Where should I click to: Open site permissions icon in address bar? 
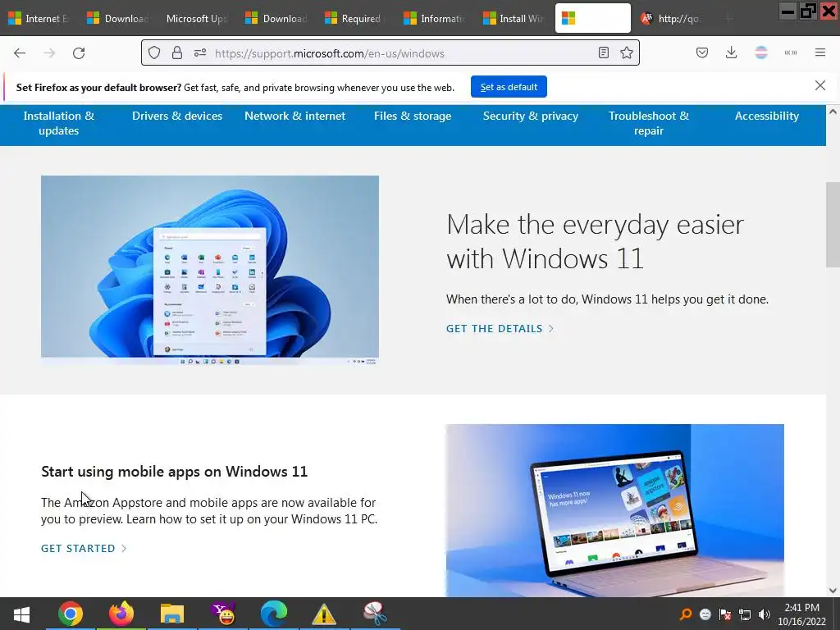[x=200, y=53]
